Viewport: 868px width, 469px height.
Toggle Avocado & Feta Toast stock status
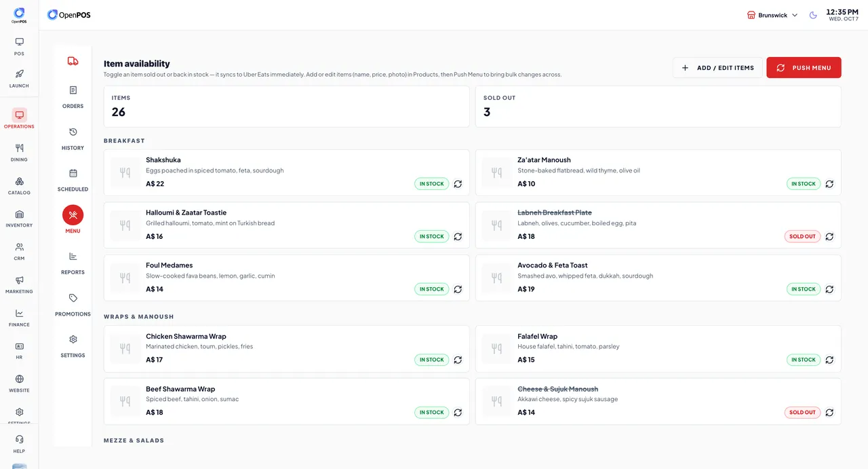click(x=803, y=289)
